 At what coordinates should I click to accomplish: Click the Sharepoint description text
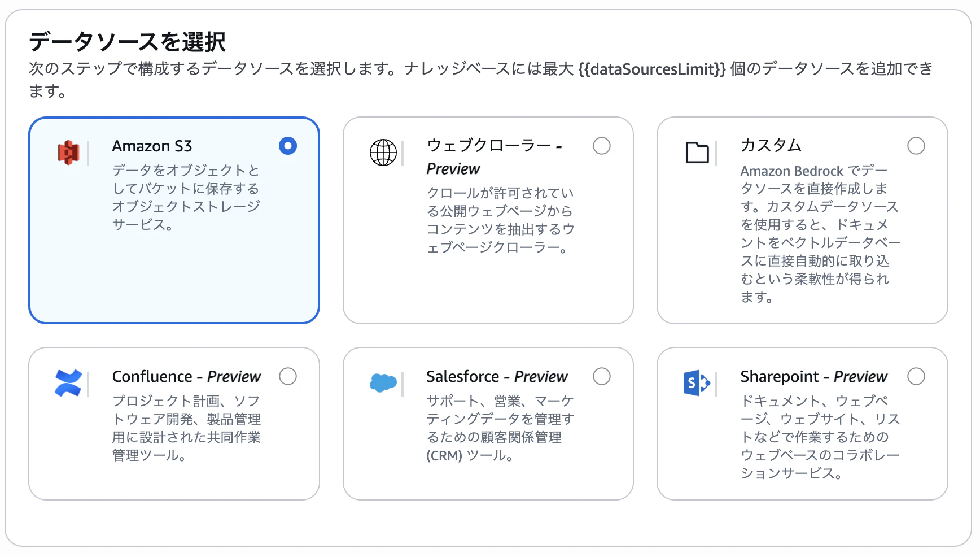820,437
